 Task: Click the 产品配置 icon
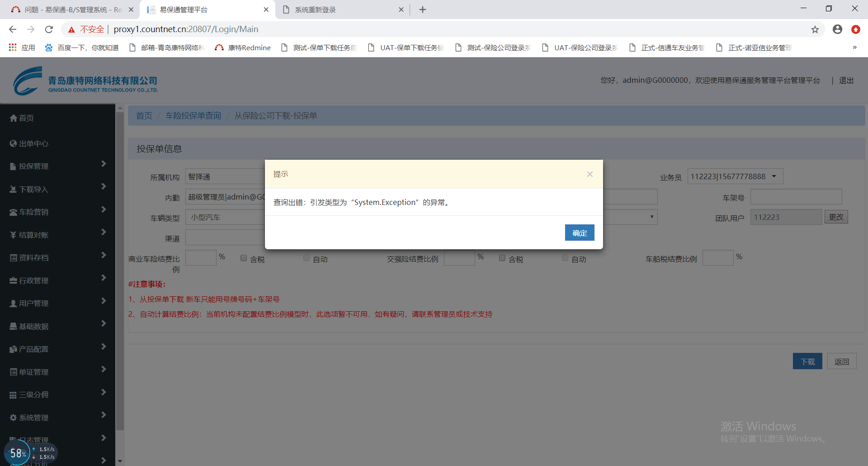coord(13,349)
